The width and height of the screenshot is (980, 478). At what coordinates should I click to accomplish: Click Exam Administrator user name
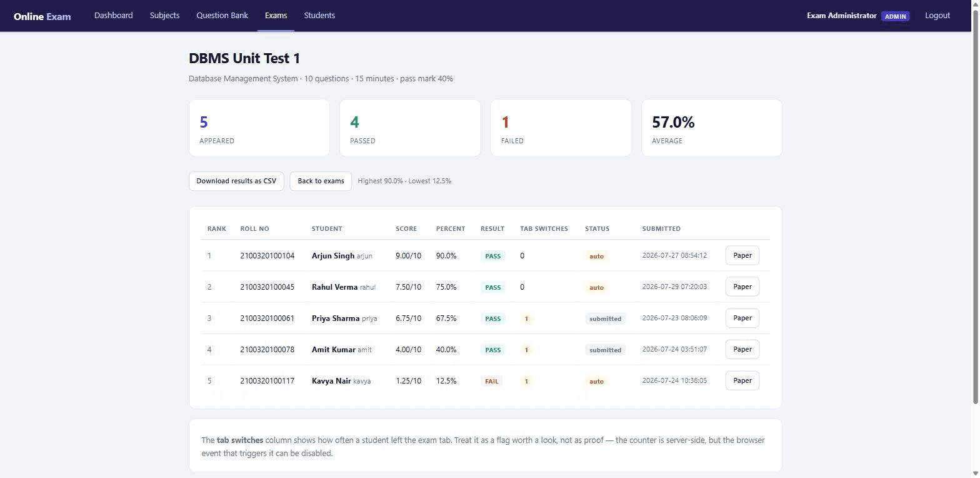(841, 16)
